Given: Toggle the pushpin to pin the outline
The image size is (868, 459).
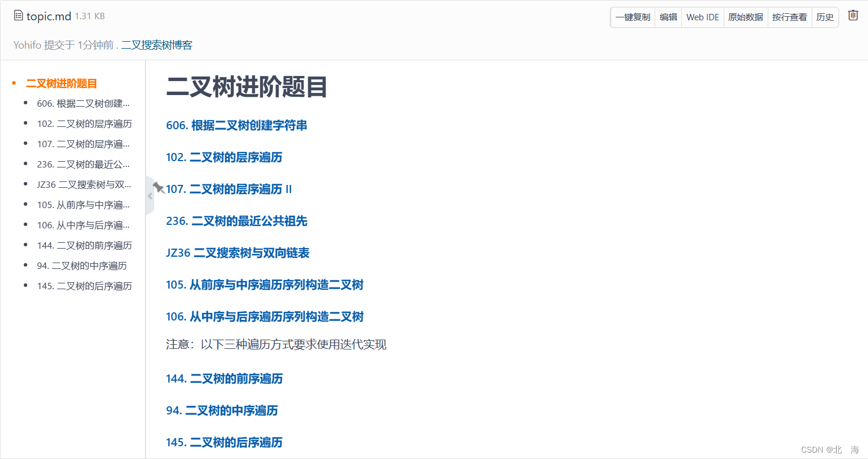Looking at the screenshot, I should pos(158,187).
